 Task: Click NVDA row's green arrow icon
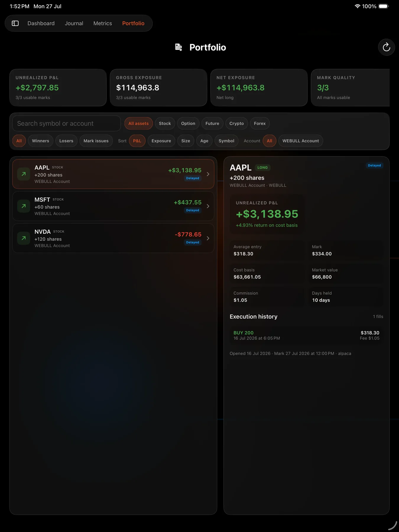24,238
